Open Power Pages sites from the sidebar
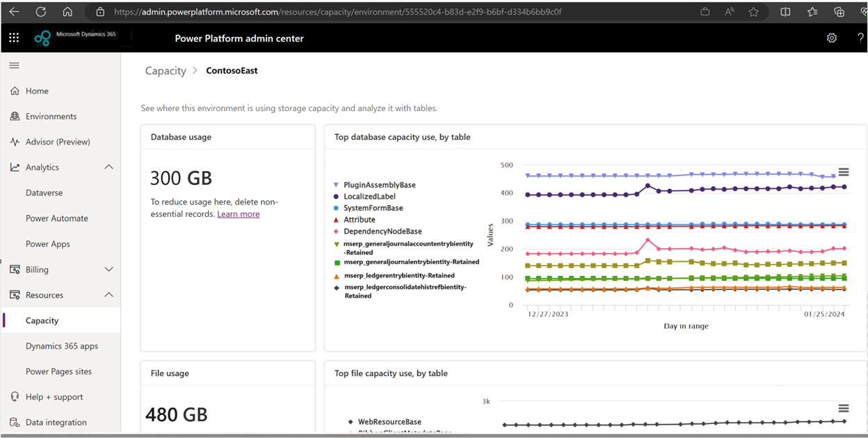 tap(60, 371)
